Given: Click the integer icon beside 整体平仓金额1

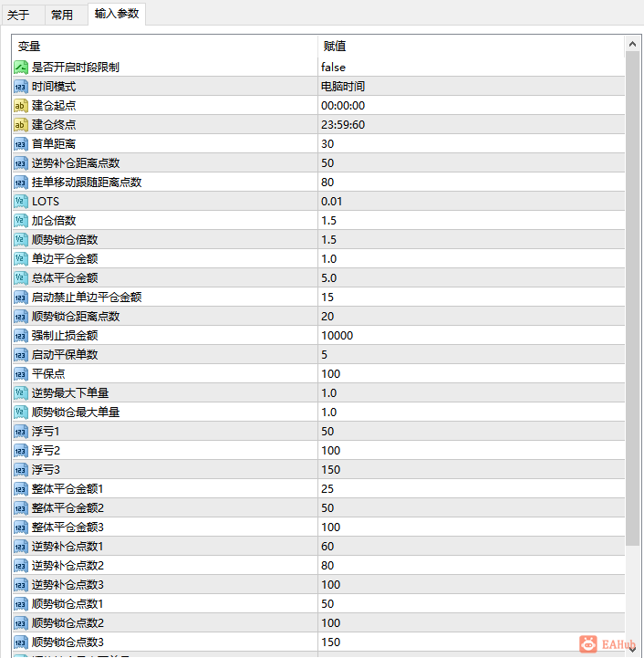Looking at the screenshot, I should click(x=21, y=489).
